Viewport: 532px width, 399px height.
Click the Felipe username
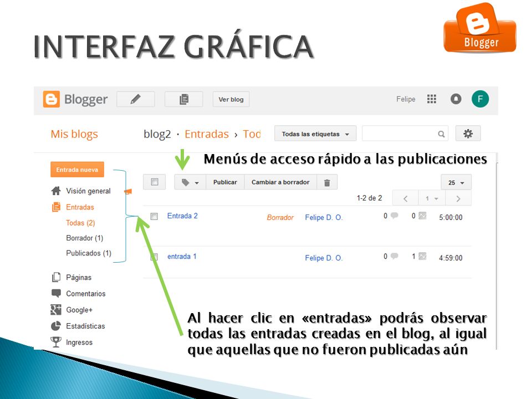click(x=406, y=99)
